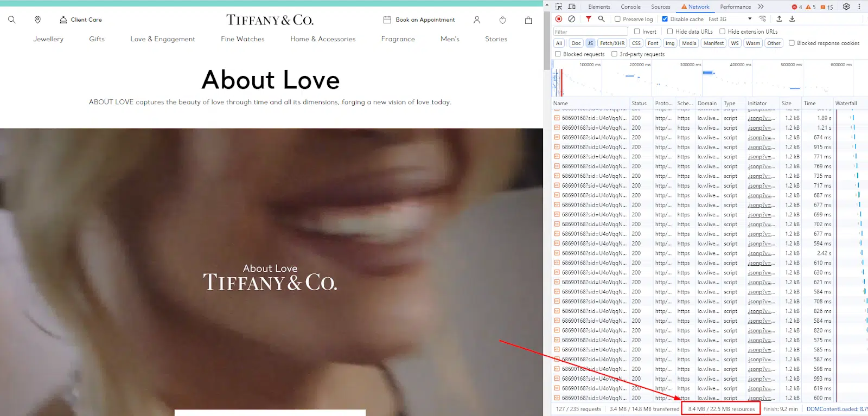Switch to the Sources tab
The height and width of the screenshot is (416, 868).
point(661,7)
